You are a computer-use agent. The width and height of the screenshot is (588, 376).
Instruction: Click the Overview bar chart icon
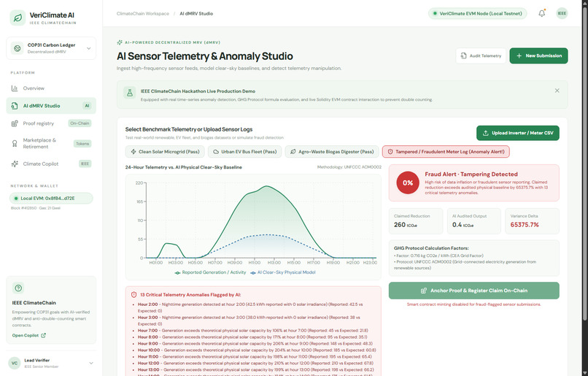click(15, 88)
